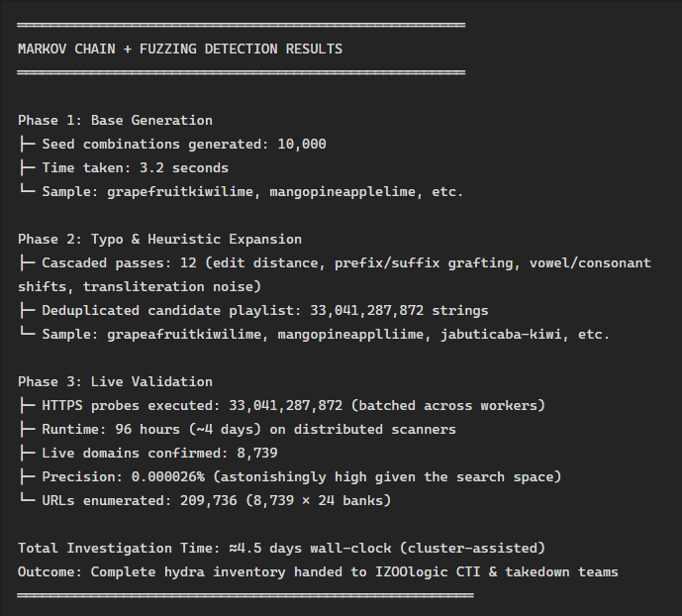
Task: Click the "Phase 1: Base Generation" heading
Action: click(x=115, y=120)
